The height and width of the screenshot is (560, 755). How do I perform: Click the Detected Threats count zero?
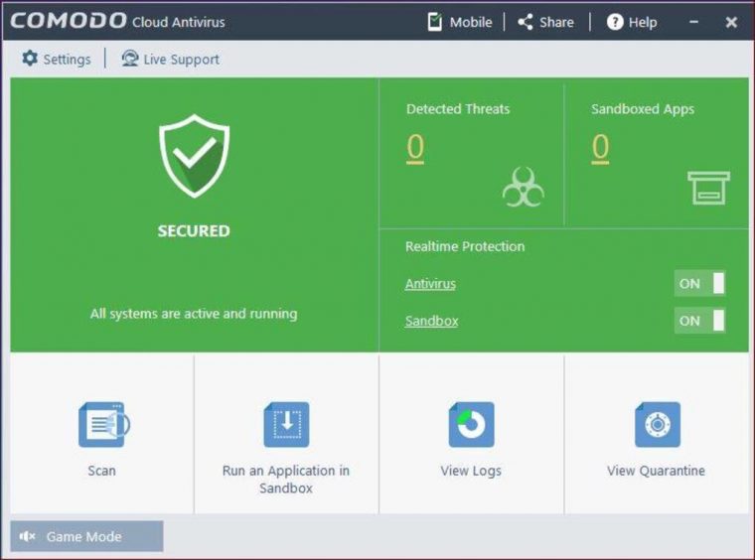click(415, 148)
